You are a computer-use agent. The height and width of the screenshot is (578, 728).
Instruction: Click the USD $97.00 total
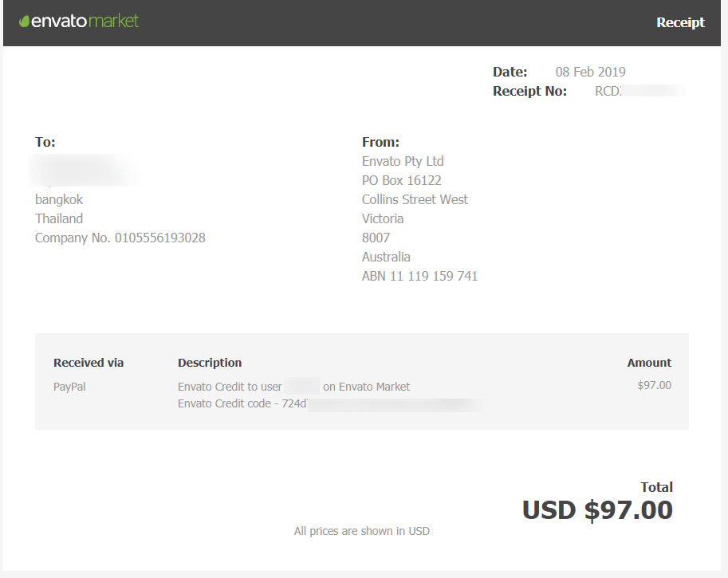pos(597,510)
